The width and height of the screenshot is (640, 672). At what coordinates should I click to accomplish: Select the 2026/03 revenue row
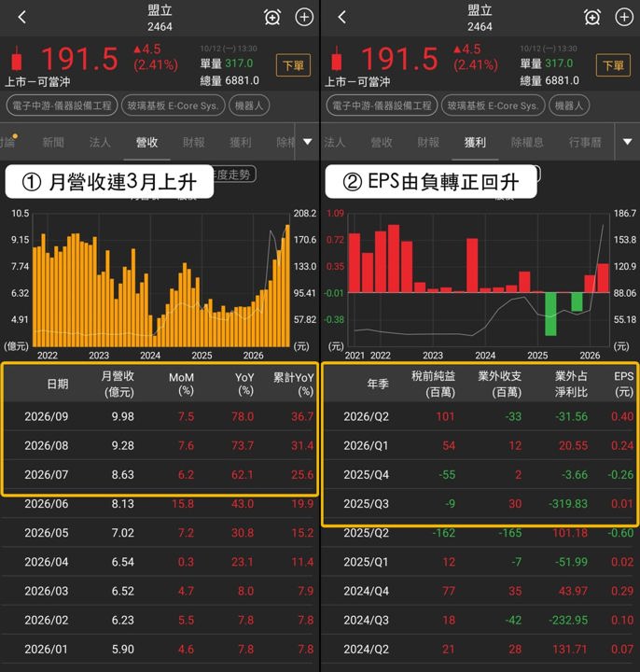(160, 592)
